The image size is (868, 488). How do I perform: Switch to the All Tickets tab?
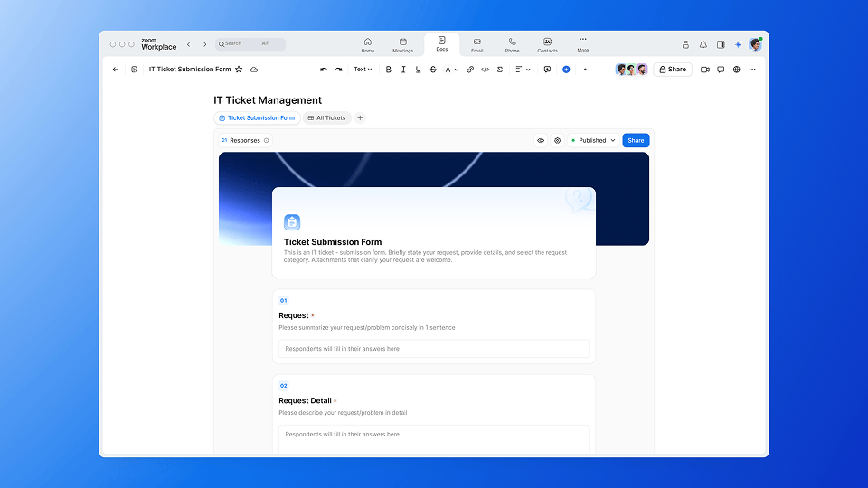(x=326, y=118)
